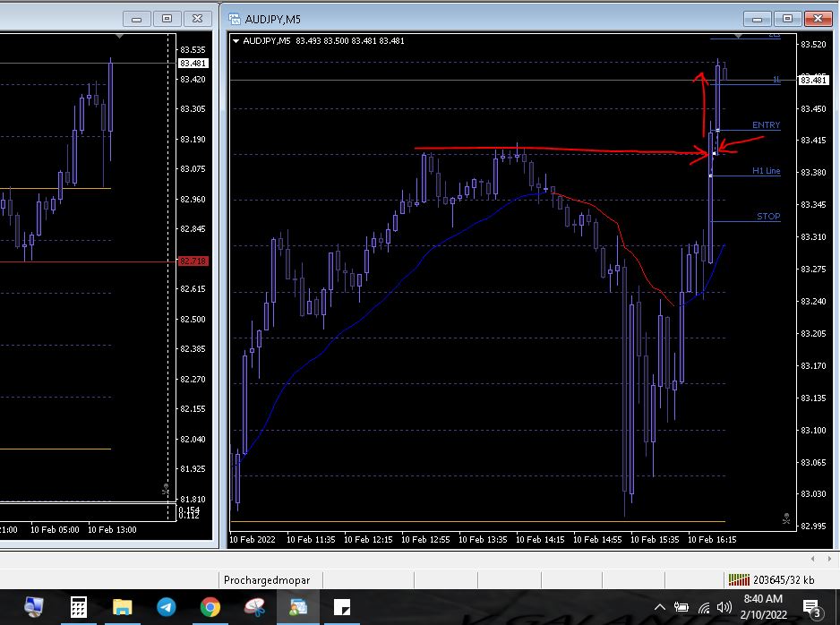Click the skull icon in AUDJPY chart corner

(x=786, y=518)
